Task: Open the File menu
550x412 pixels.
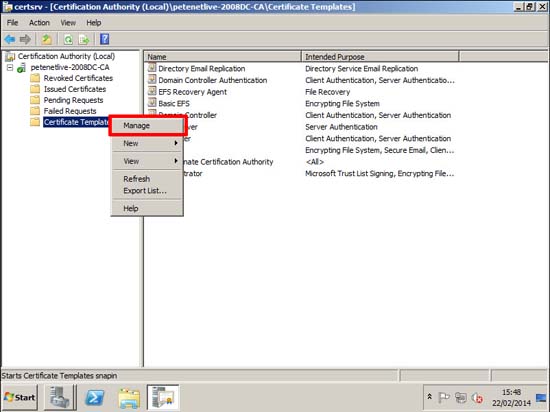Action: tap(12, 23)
